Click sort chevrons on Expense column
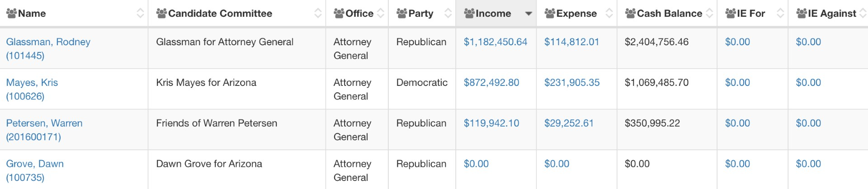868x189 pixels. pos(609,14)
